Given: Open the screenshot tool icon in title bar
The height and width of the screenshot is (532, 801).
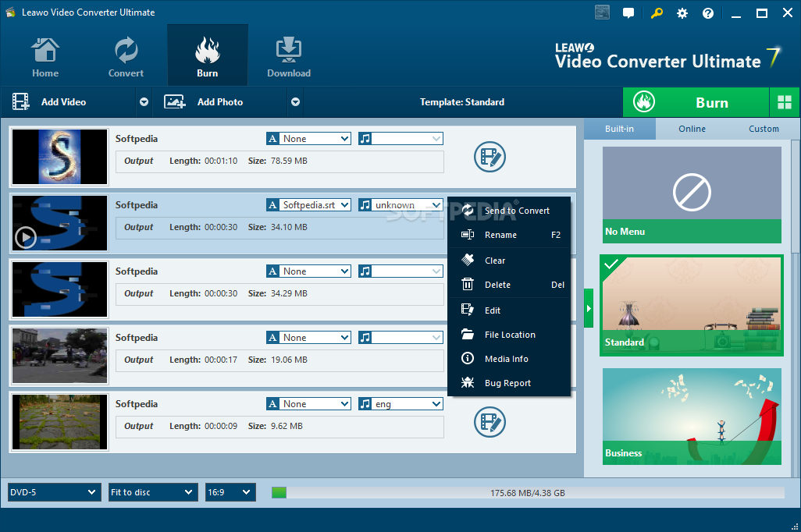Looking at the screenshot, I should tap(602, 12).
